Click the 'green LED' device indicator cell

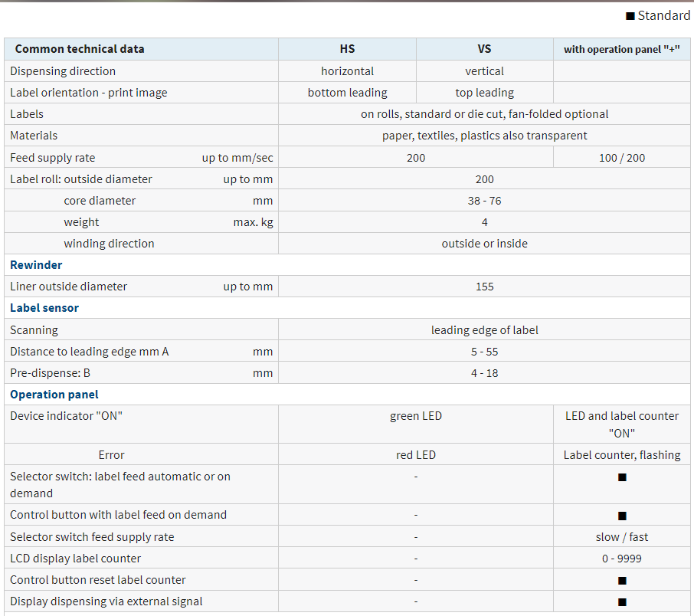[x=415, y=416]
